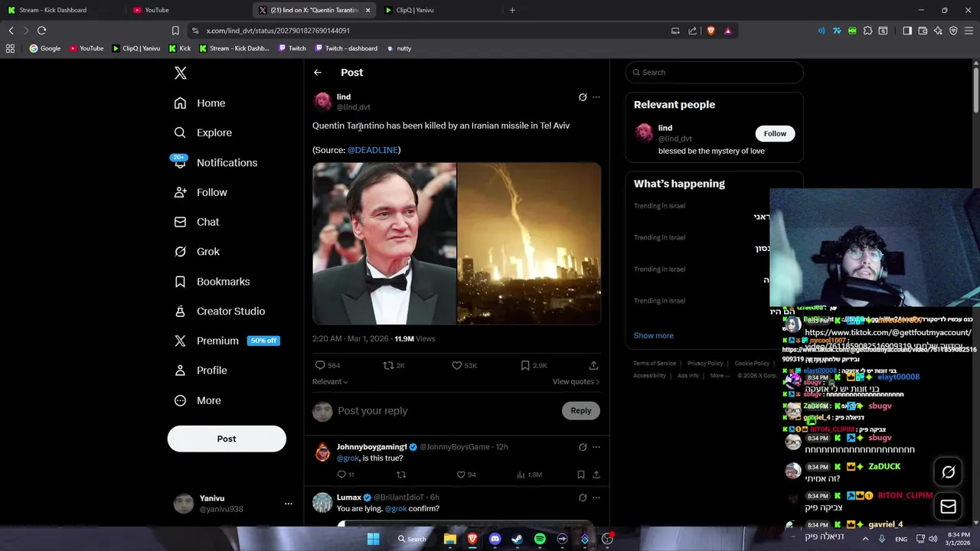Click the Brave Shields icon in address bar

pos(711,31)
